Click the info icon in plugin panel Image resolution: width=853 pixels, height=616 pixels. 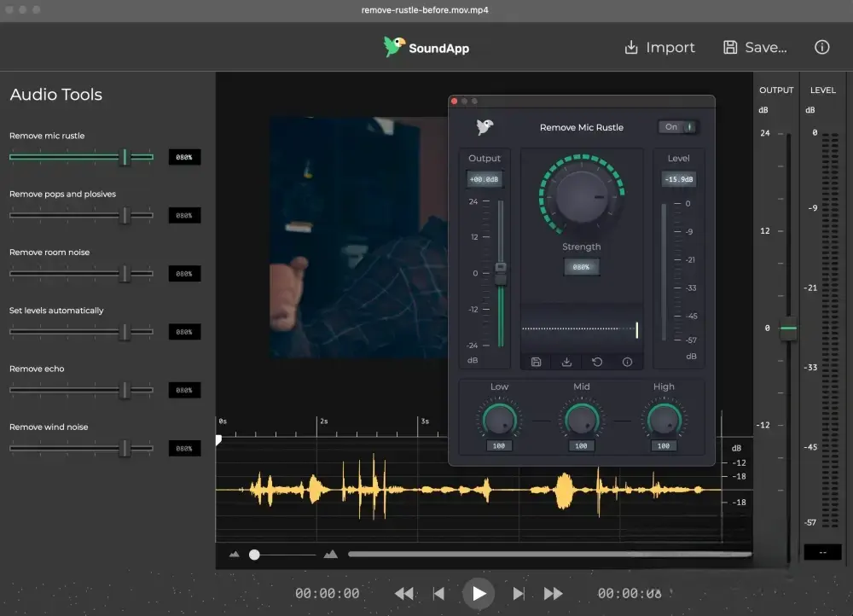627,362
